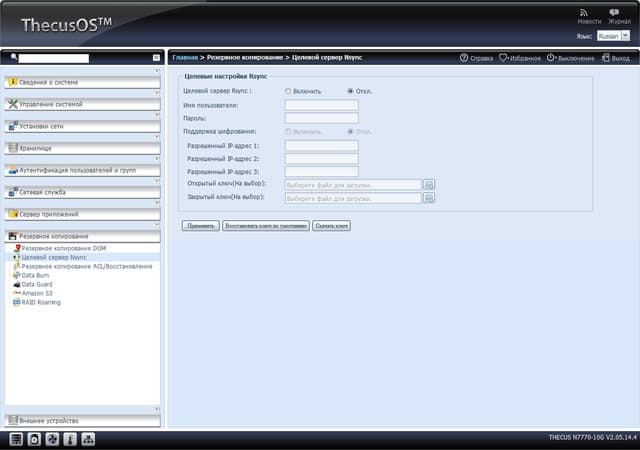Screen dimensions: 640x450
Task: Click the RAID status icon in bottom bar
Action: (16, 439)
